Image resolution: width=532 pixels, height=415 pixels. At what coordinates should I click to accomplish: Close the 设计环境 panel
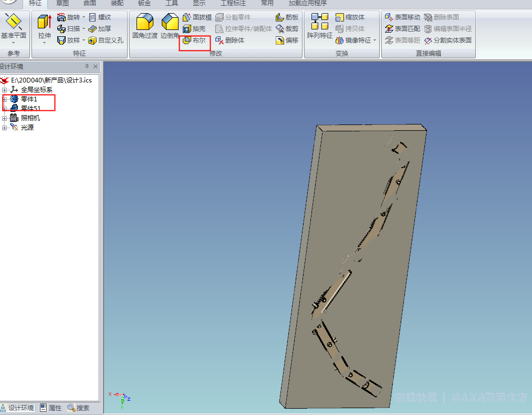pyautogui.click(x=96, y=67)
